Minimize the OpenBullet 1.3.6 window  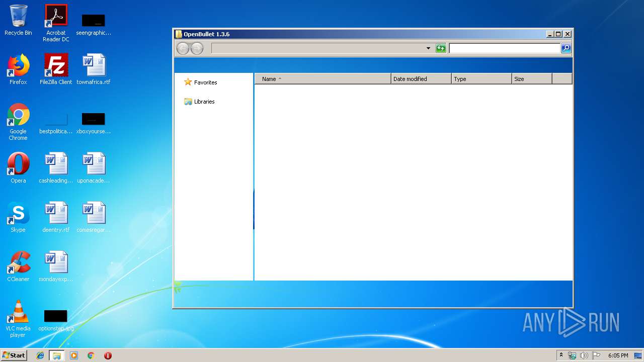tap(550, 34)
